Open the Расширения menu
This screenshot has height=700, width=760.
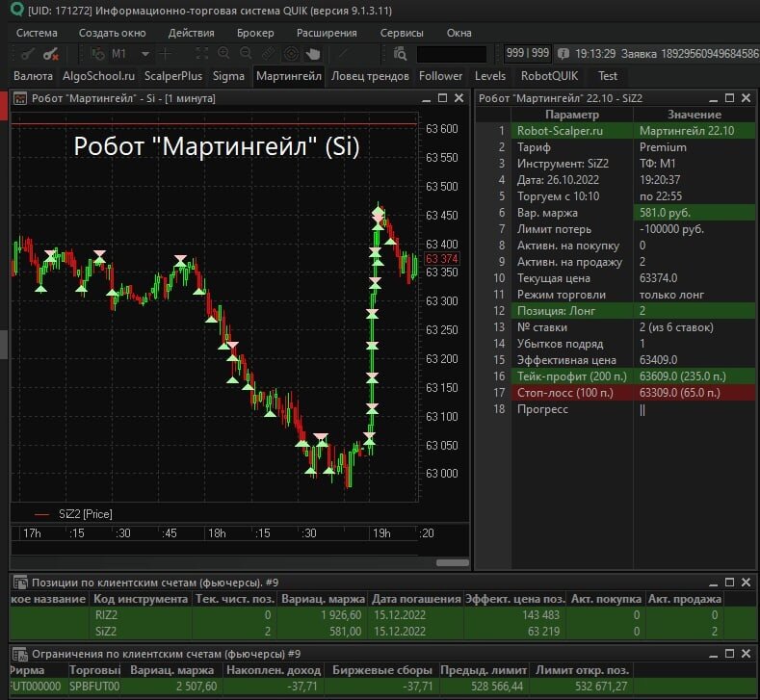click(327, 33)
